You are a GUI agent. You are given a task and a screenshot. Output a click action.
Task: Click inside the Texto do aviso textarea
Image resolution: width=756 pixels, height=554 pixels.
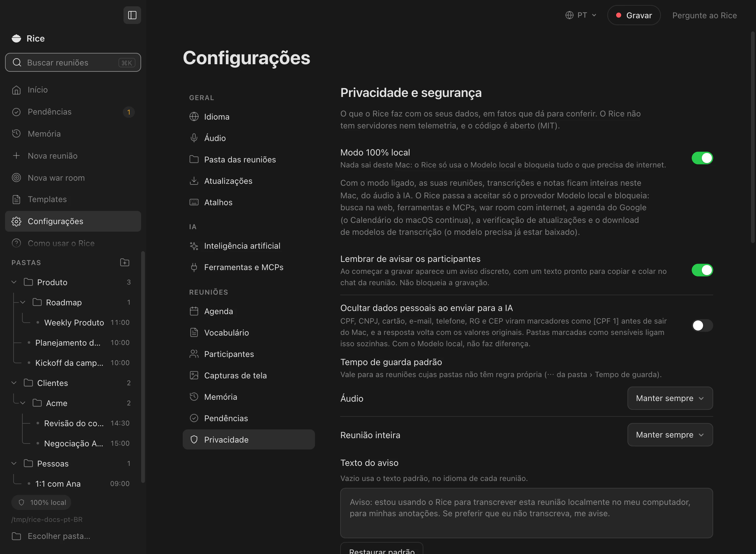tap(526, 513)
